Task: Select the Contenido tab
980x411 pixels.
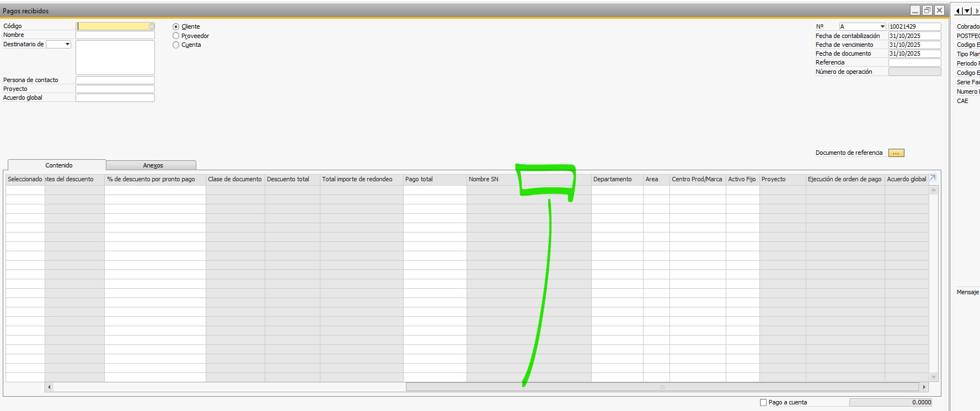Action: [58, 165]
